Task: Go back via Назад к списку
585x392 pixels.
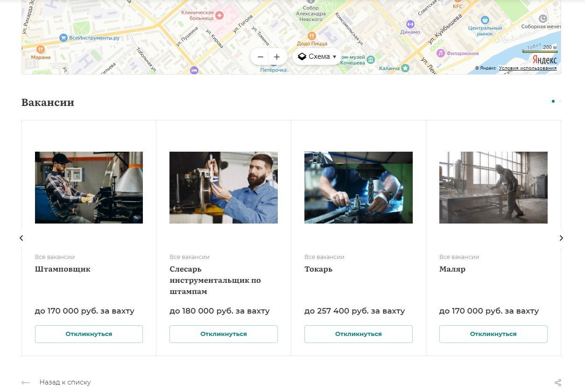Action: 65,382
